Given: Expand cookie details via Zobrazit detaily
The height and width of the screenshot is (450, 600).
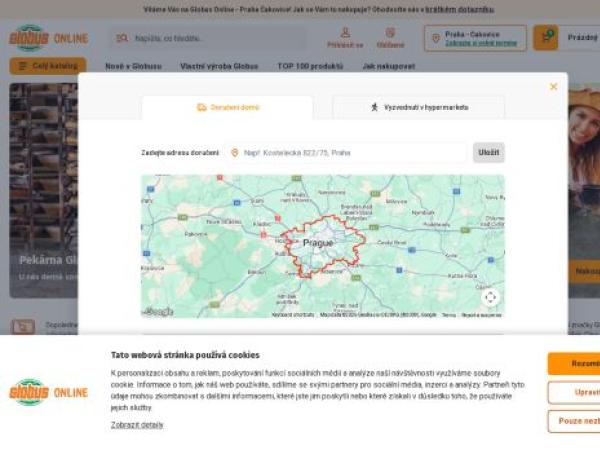Looking at the screenshot, I should pos(137,424).
